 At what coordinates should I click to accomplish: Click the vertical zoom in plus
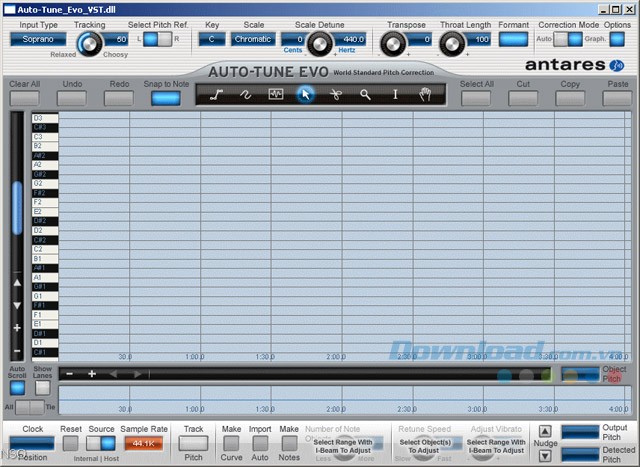click(x=17, y=328)
